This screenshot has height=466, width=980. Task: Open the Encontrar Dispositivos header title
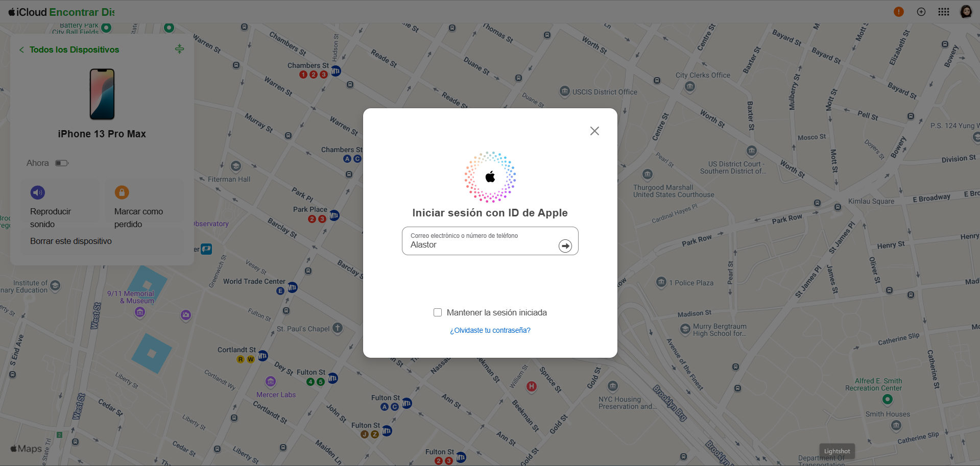coord(82,12)
